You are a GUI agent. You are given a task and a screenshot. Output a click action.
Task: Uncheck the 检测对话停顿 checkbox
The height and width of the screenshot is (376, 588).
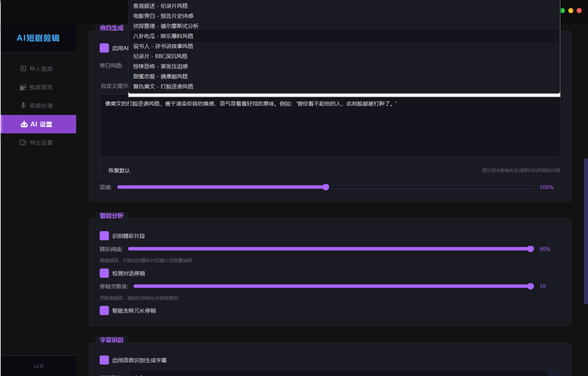tap(105, 273)
